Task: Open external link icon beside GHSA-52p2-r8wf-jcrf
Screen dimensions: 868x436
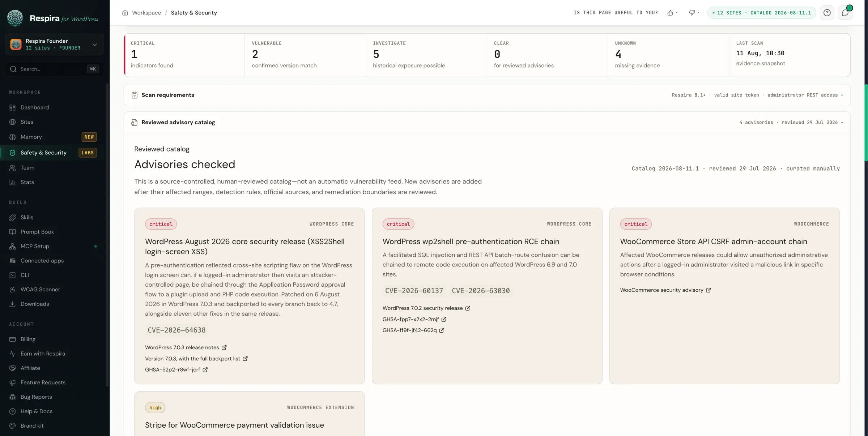Action: [205, 369]
